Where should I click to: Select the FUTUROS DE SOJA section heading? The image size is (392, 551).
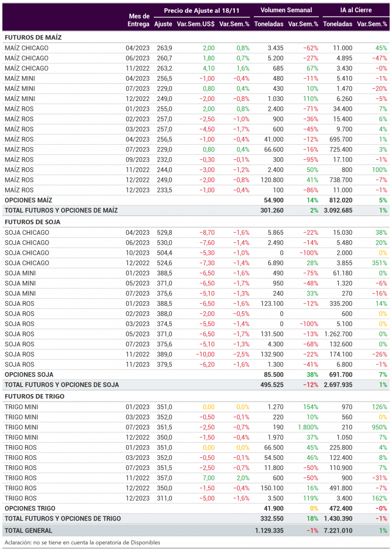click(x=33, y=222)
